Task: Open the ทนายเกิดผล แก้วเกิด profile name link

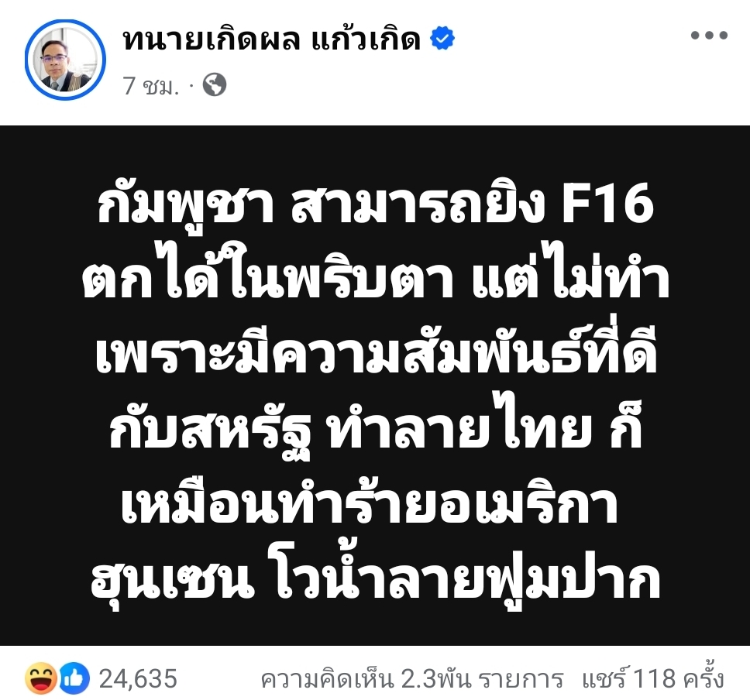Action: point(272,39)
